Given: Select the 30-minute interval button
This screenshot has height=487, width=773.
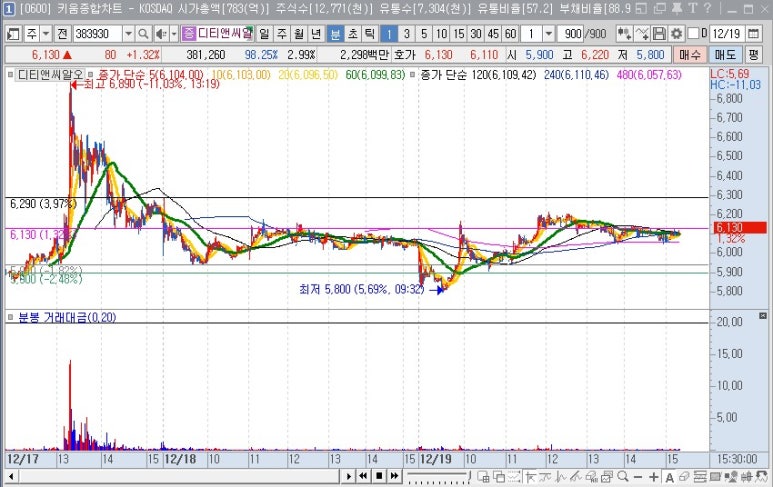Looking at the screenshot, I should click(x=476, y=34).
